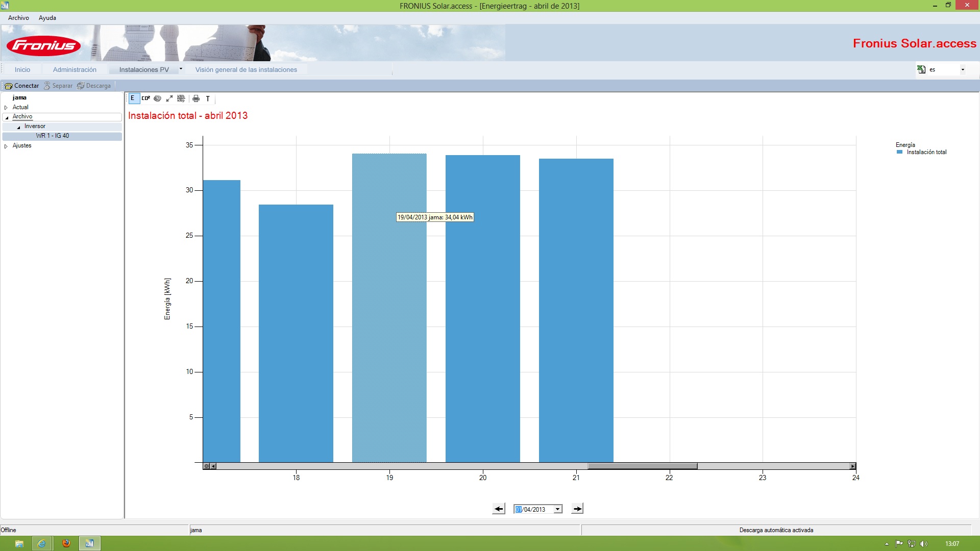Click the chart zoom reset circle icon
Screen dimensions: 980x551
pyautogui.click(x=206, y=466)
